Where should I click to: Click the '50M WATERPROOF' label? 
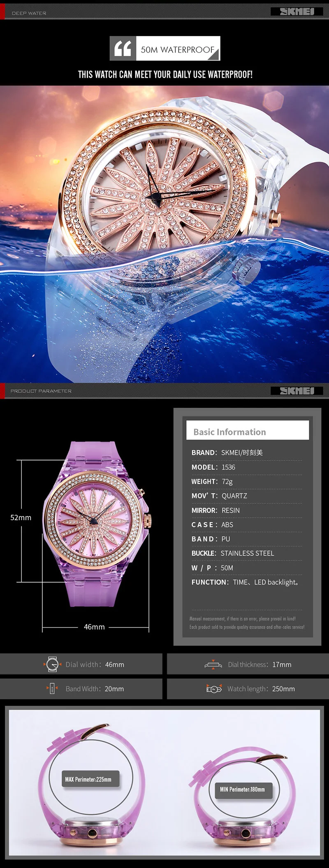[x=178, y=50]
